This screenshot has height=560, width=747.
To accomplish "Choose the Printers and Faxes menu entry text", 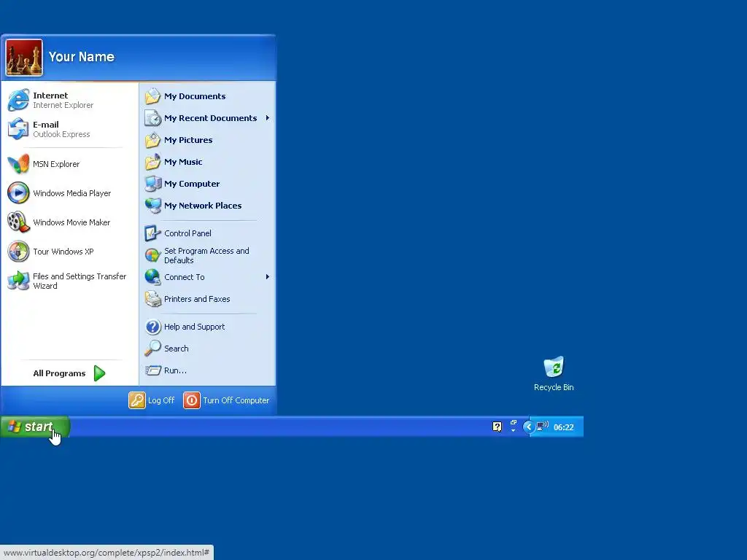I will pyautogui.click(x=197, y=299).
